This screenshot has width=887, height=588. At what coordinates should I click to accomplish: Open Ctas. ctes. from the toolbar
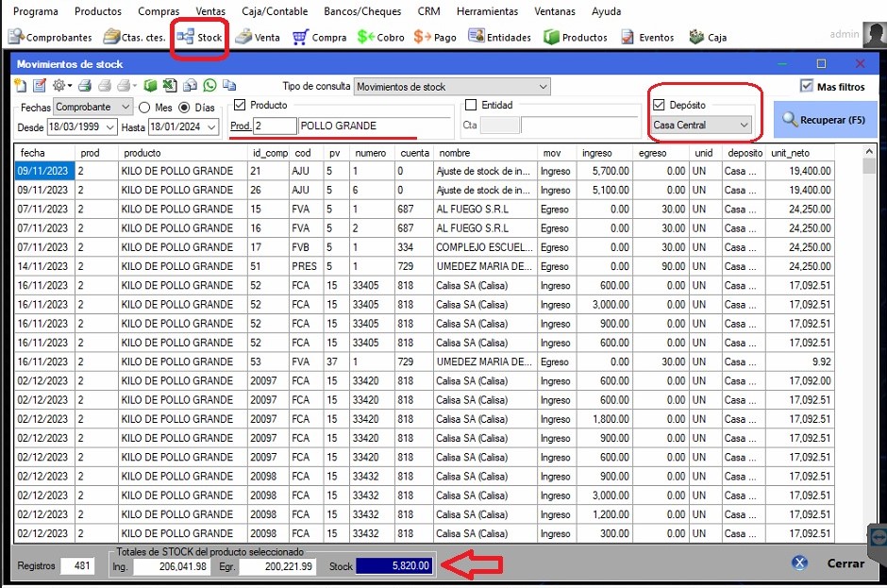134,38
